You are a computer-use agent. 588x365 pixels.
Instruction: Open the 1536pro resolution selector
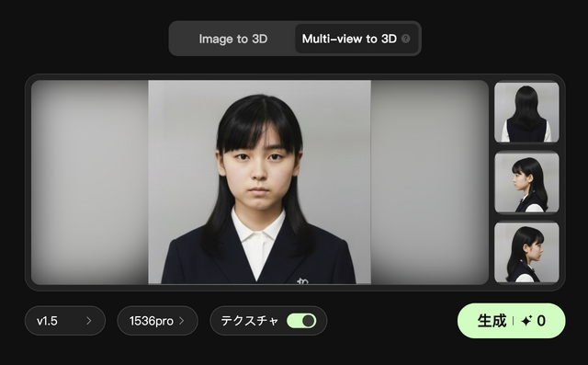point(157,321)
